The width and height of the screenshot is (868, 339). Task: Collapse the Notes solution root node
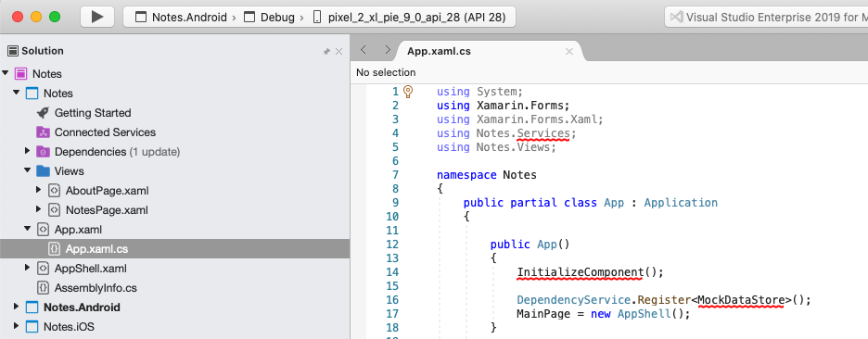(x=6, y=73)
